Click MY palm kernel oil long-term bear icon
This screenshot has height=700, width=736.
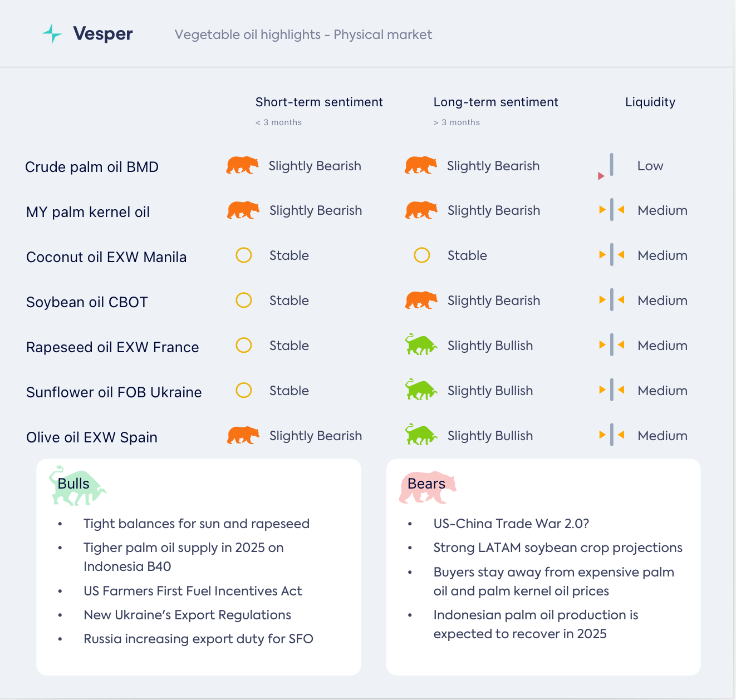[421, 210]
